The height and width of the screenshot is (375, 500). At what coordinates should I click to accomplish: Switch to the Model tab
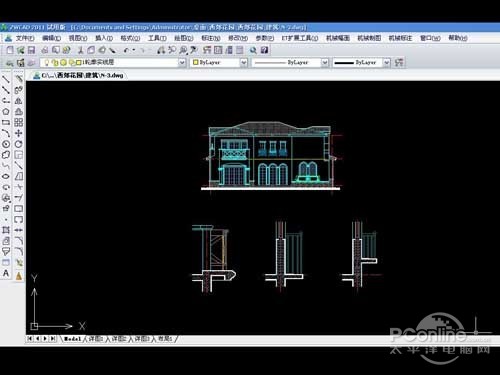pos(72,339)
